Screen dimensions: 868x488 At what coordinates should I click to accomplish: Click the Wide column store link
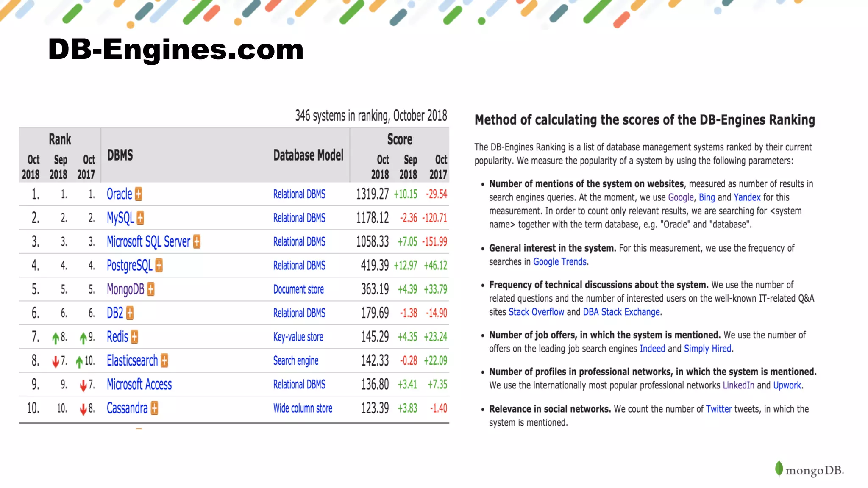tap(302, 408)
